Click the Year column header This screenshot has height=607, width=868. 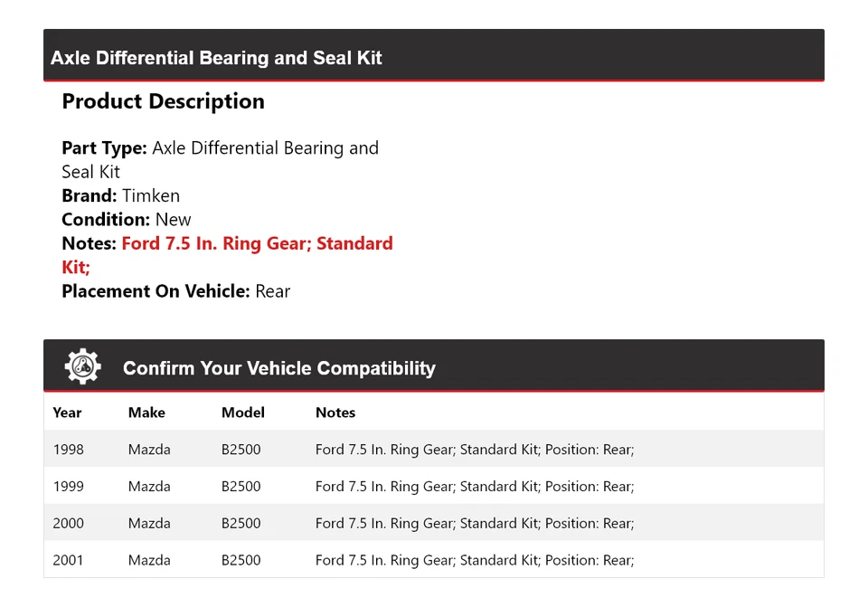pyautogui.click(x=67, y=413)
